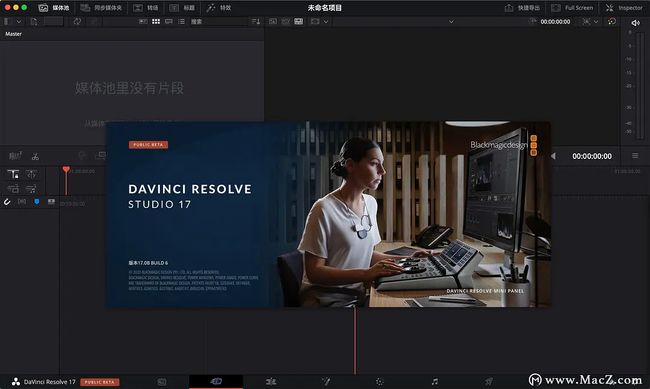Click the audio scrubbing waveform icon

click(22, 202)
